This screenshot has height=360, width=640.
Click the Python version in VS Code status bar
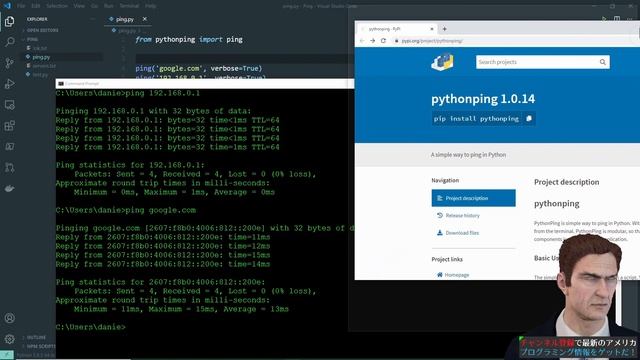point(36,356)
